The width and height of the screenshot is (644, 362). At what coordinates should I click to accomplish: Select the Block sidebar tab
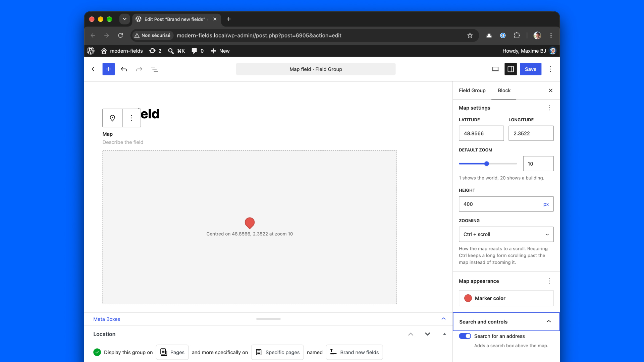(504, 90)
